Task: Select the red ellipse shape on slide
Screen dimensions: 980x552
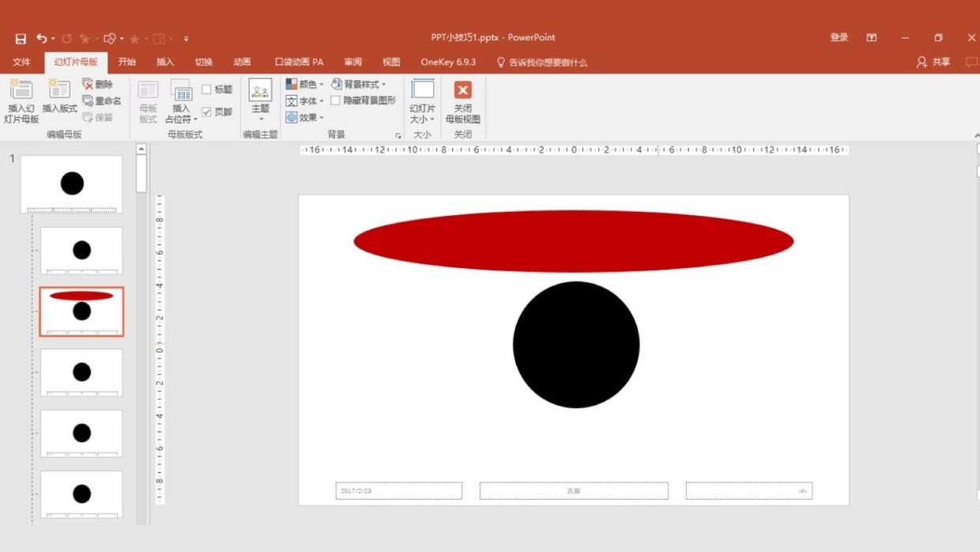Action: coord(573,241)
